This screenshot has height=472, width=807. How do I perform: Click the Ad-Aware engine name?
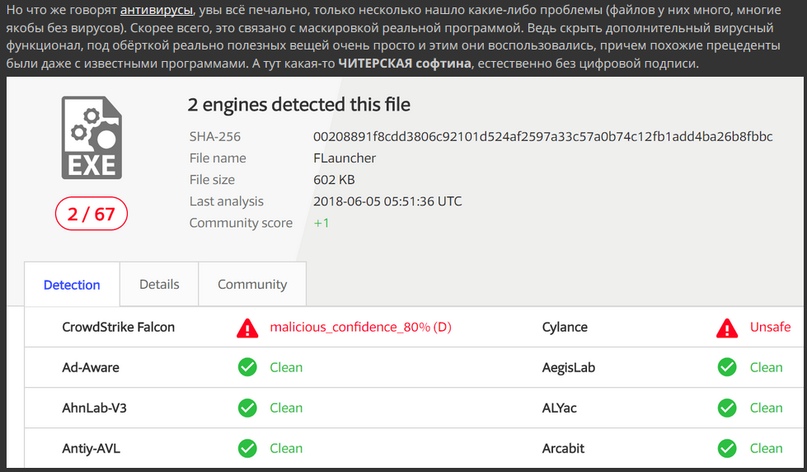click(x=91, y=368)
